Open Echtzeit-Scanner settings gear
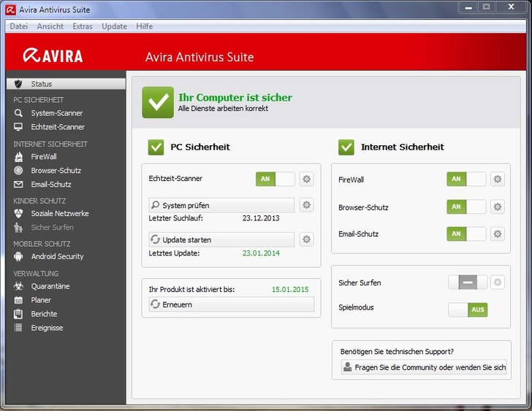Image resolution: width=532 pixels, height=411 pixels. (x=306, y=179)
